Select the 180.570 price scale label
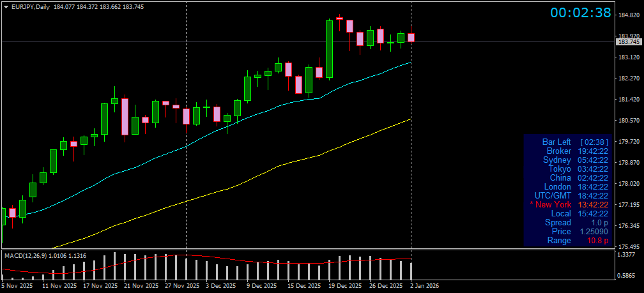Viewport: 644px width, 293px height. [x=629, y=121]
